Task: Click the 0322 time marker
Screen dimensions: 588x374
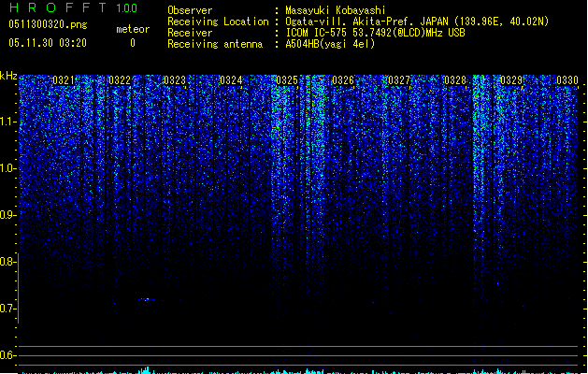Action: pyautogui.click(x=120, y=80)
